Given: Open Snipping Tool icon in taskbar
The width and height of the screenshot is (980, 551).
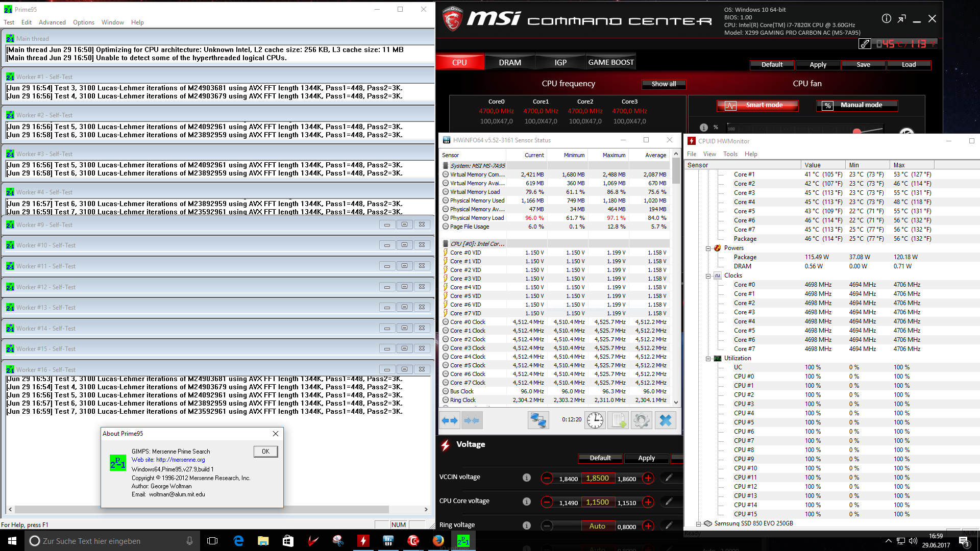Looking at the screenshot, I should 338,541.
